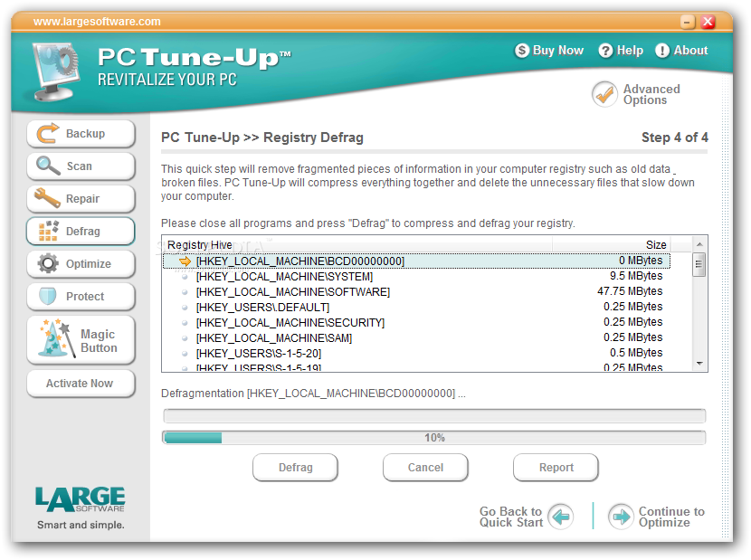
Task: Click the Defrag blocks icon
Action: [48, 231]
